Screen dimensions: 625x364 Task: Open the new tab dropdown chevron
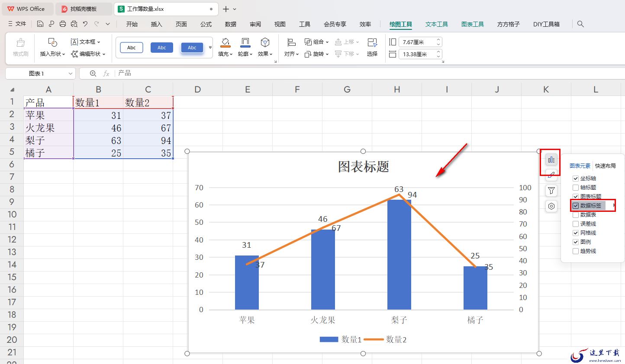pyautogui.click(x=235, y=9)
